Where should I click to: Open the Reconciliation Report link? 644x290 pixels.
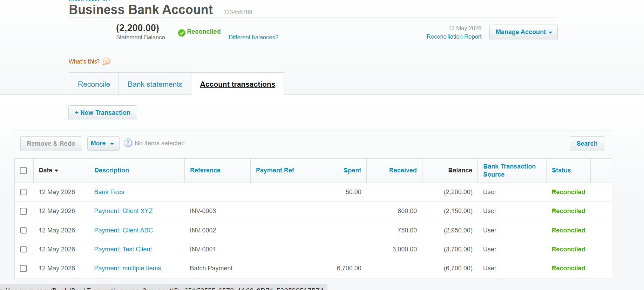(454, 37)
